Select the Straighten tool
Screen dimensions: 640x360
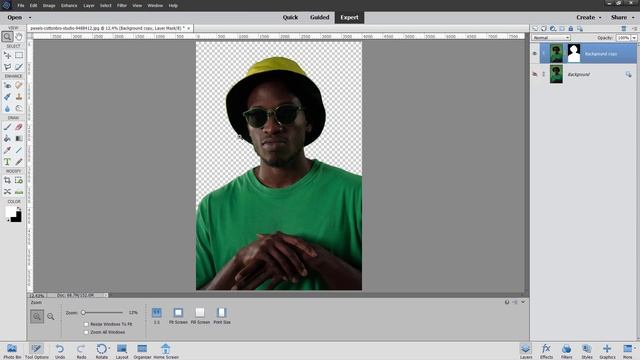click(x=19, y=191)
